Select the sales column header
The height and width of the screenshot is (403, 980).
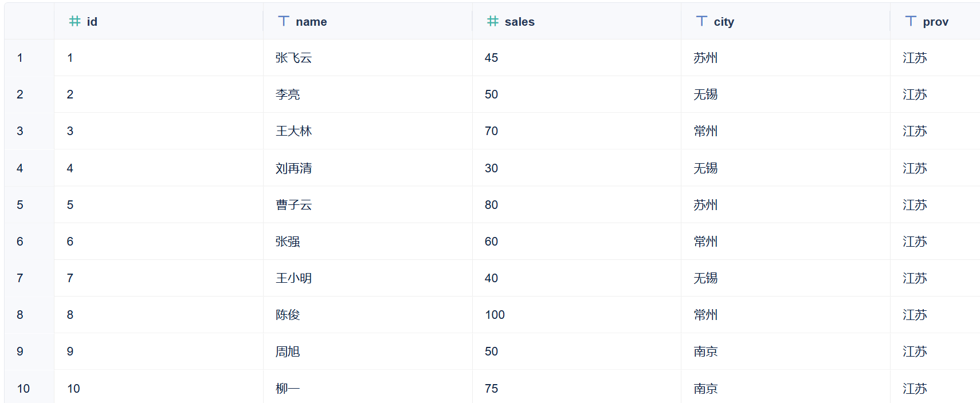tap(519, 22)
